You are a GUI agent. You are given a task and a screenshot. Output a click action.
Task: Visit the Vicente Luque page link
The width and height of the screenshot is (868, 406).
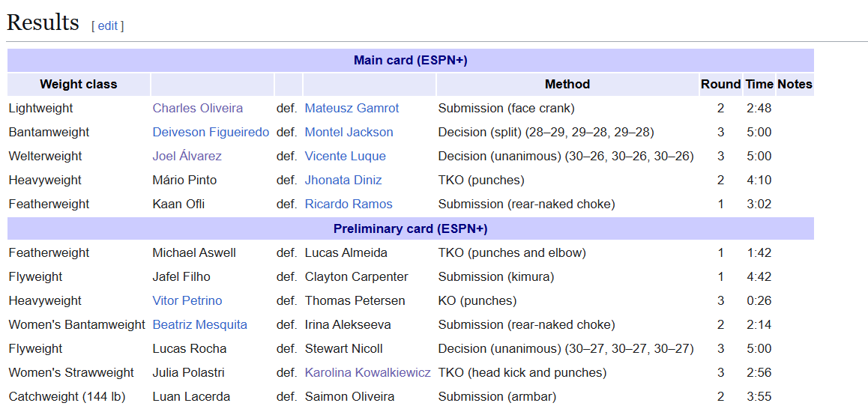tap(345, 156)
